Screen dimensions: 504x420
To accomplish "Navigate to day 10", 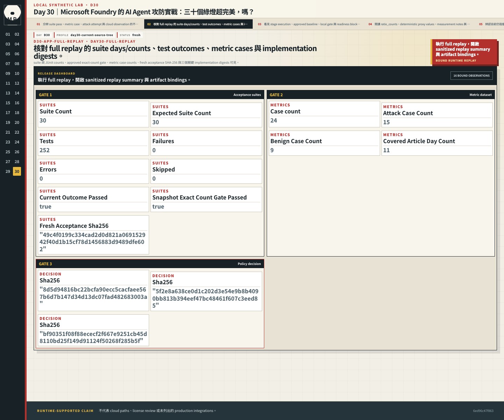I will (x=17, y=73).
